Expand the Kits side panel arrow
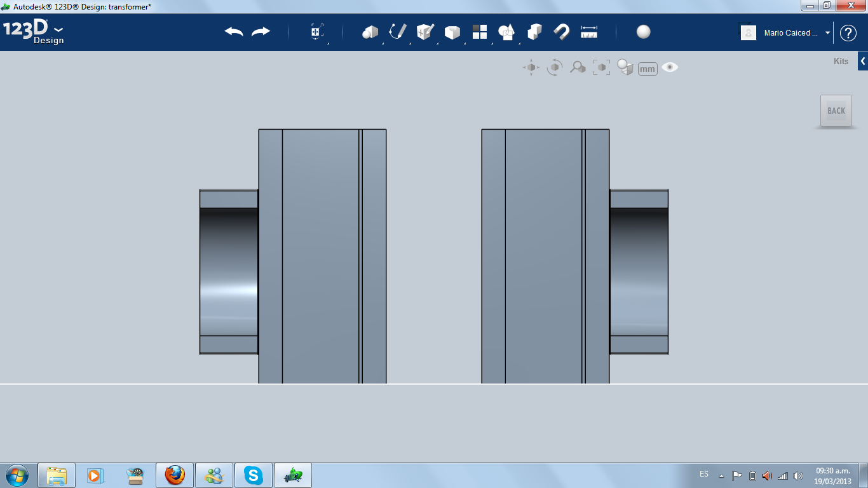This screenshot has height=488, width=868. pyautogui.click(x=863, y=61)
